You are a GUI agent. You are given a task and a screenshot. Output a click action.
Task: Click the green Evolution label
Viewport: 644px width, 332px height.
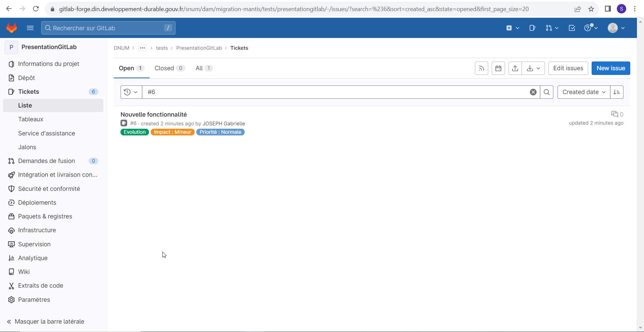tap(135, 132)
